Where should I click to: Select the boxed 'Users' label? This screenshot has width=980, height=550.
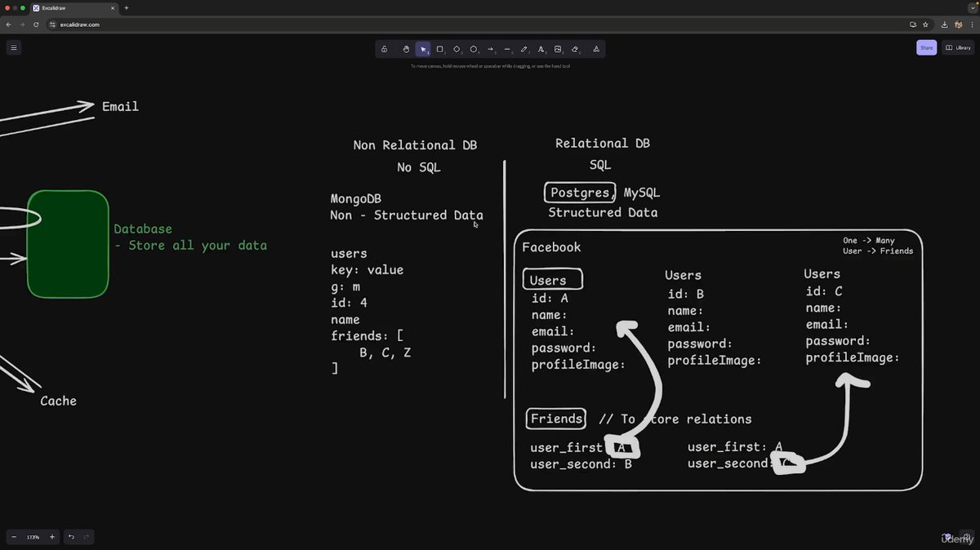coord(553,280)
